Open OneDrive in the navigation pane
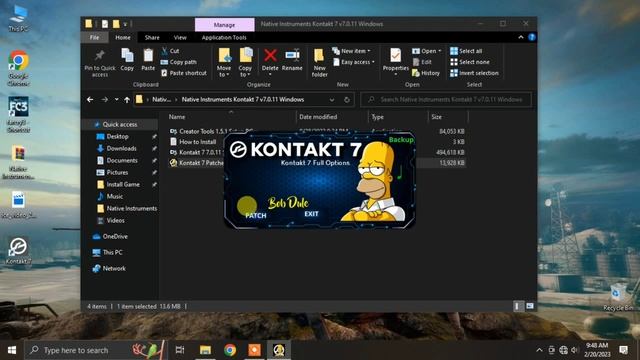Screen dimensions: 640x360 [115, 236]
